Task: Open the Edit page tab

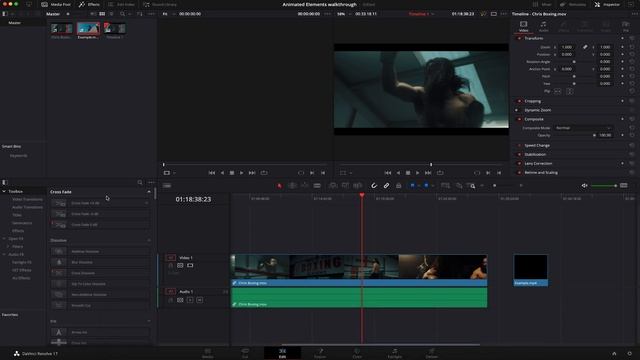Action: [x=282, y=353]
